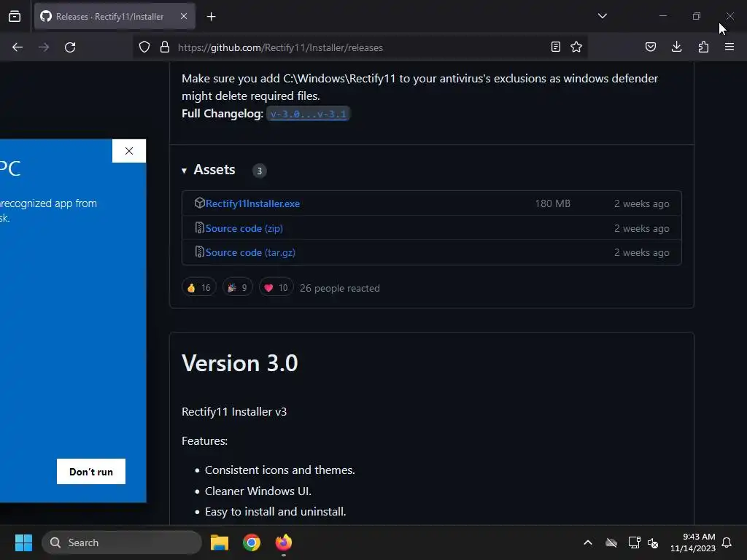Download Source code (tar.gz)
The image size is (747, 560).
[250, 253]
